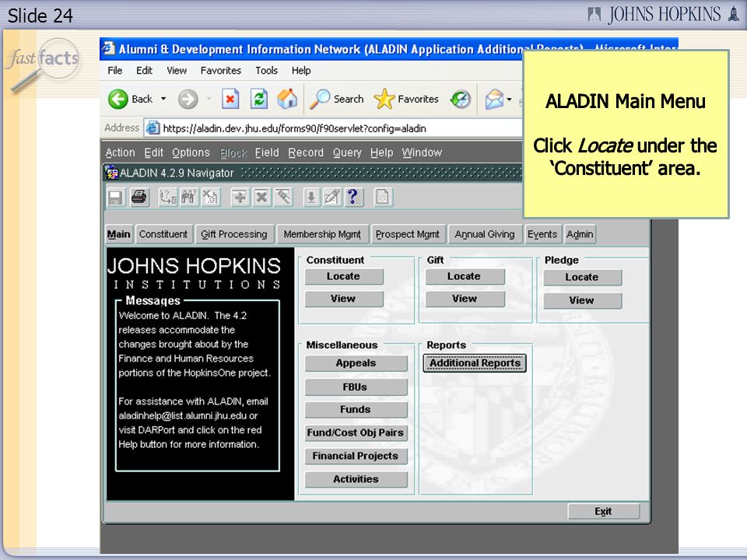Open the ALADIN Window menu
The height and width of the screenshot is (560, 747).
click(x=422, y=152)
